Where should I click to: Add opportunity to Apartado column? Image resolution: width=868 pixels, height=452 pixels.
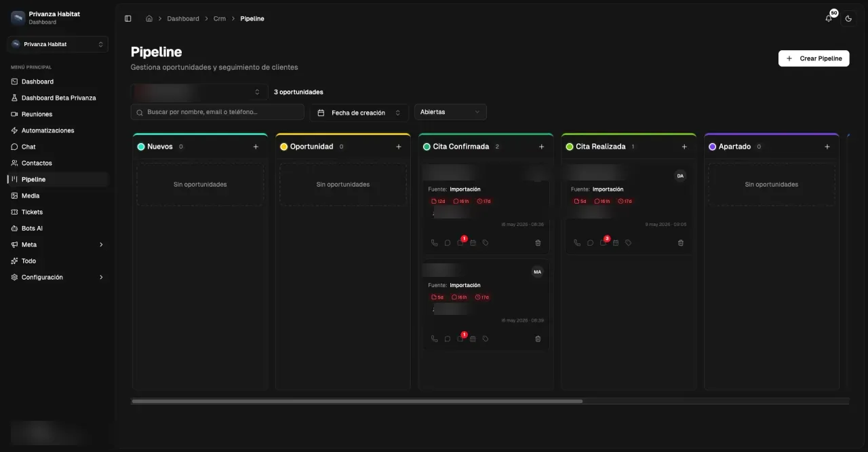[827, 147]
